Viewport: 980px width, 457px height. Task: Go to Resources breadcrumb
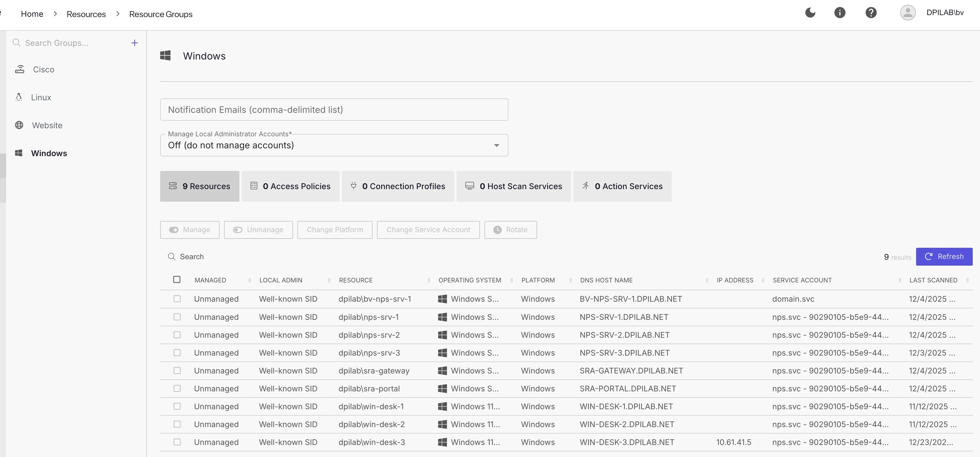pyautogui.click(x=86, y=14)
